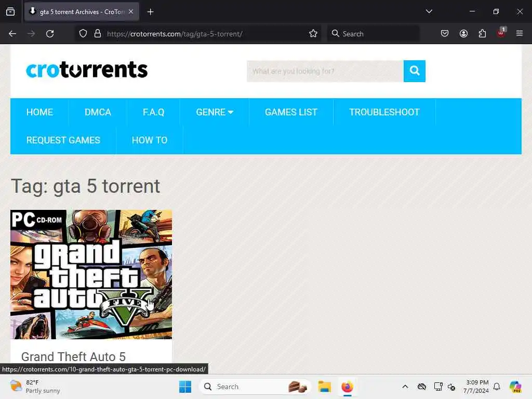Open tracking protection shield icon
This screenshot has width=532, height=399.
tap(83, 34)
